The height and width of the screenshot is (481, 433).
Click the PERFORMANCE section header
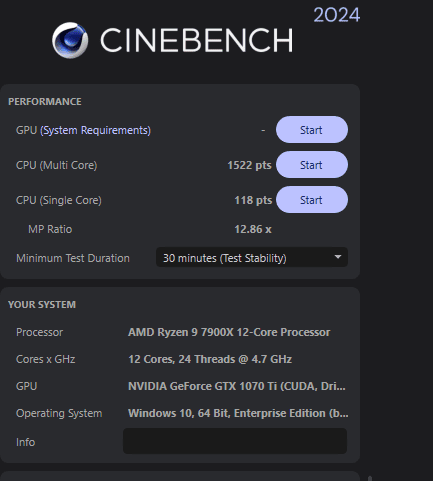tap(45, 101)
